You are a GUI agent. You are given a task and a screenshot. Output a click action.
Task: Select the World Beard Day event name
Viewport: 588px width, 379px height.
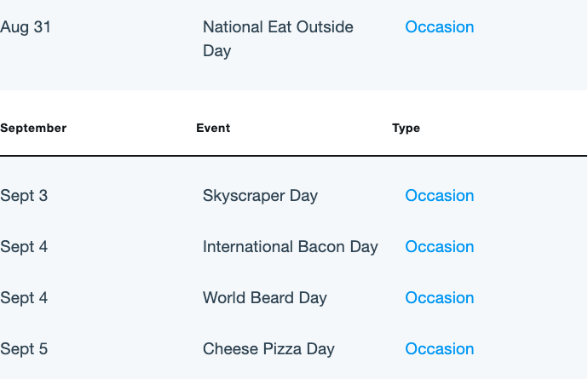click(265, 298)
